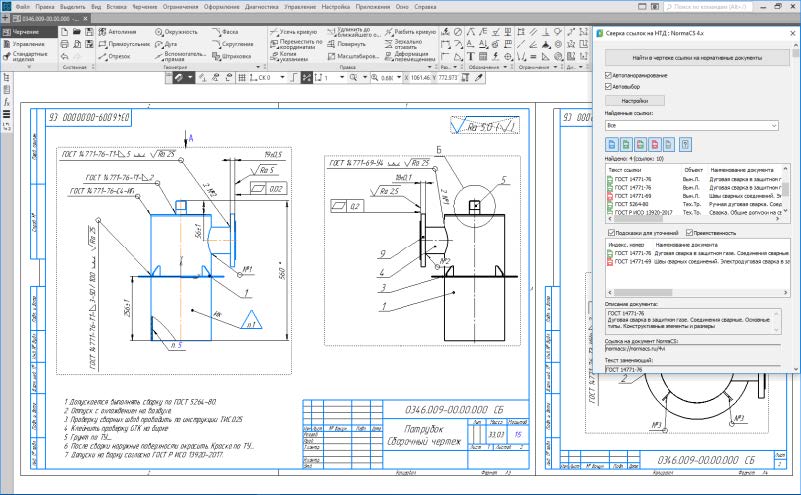The width and height of the screenshot is (801, 495).
Task: Select the Отрезок line segment tool
Action: [114, 56]
